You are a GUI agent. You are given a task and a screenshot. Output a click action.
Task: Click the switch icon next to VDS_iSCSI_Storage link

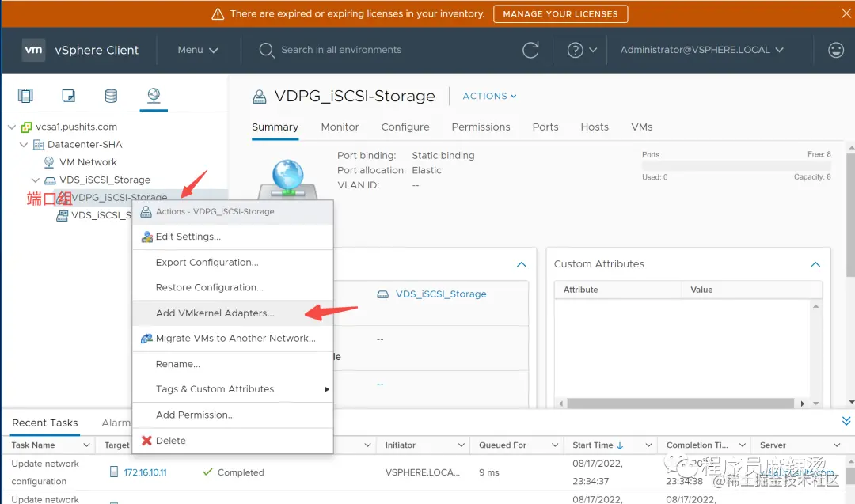[x=383, y=294]
